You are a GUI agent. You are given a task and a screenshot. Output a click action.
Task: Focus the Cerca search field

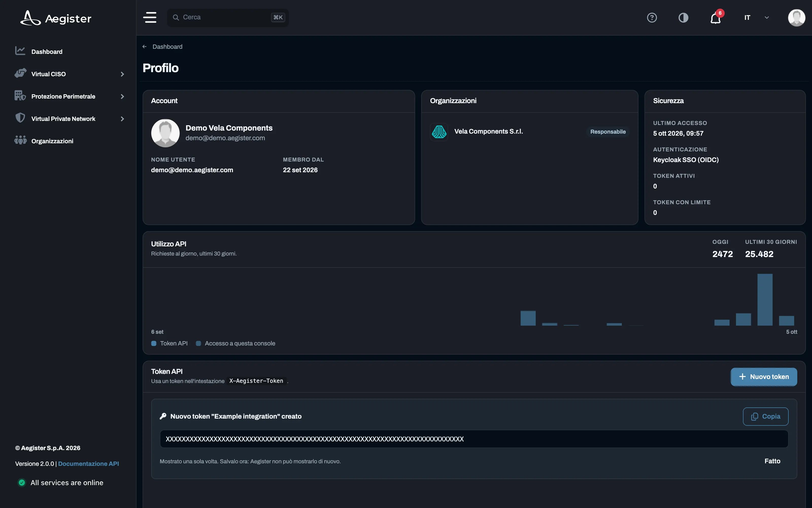click(x=228, y=18)
